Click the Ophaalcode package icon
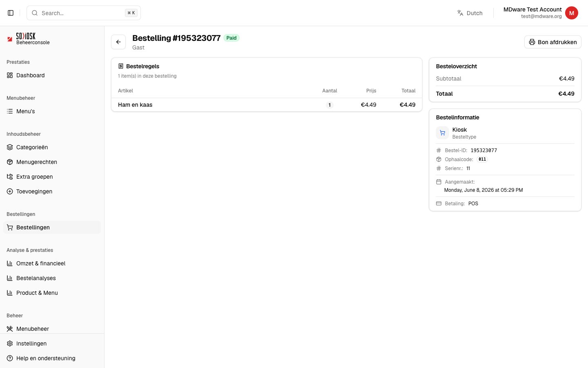The image size is (588, 368). [439, 159]
